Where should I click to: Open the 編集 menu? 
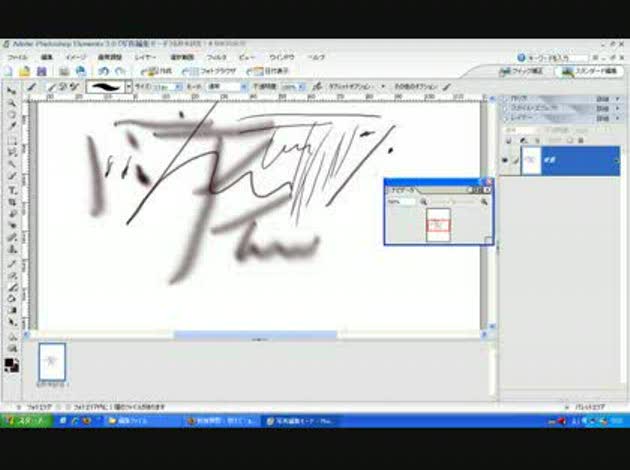[47, 57]
